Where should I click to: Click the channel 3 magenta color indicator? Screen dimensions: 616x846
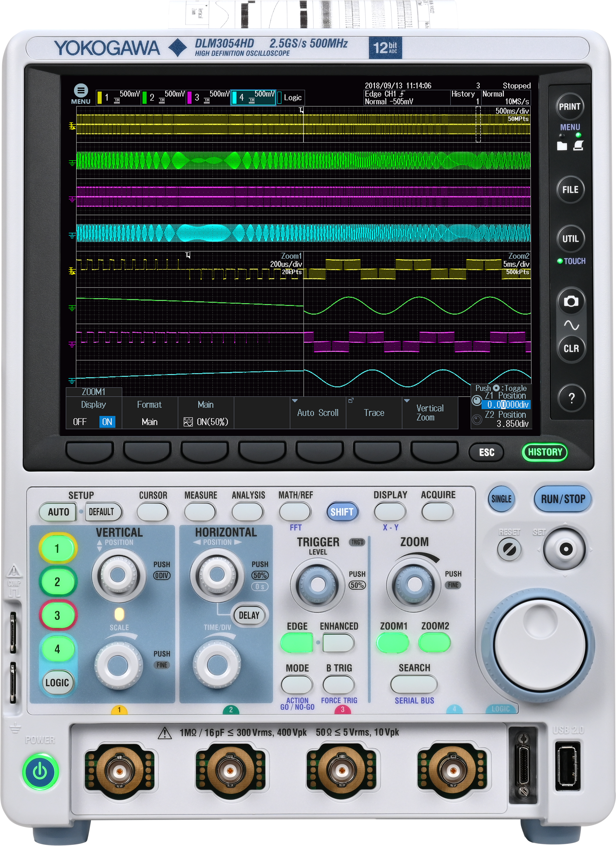(190, 98)
